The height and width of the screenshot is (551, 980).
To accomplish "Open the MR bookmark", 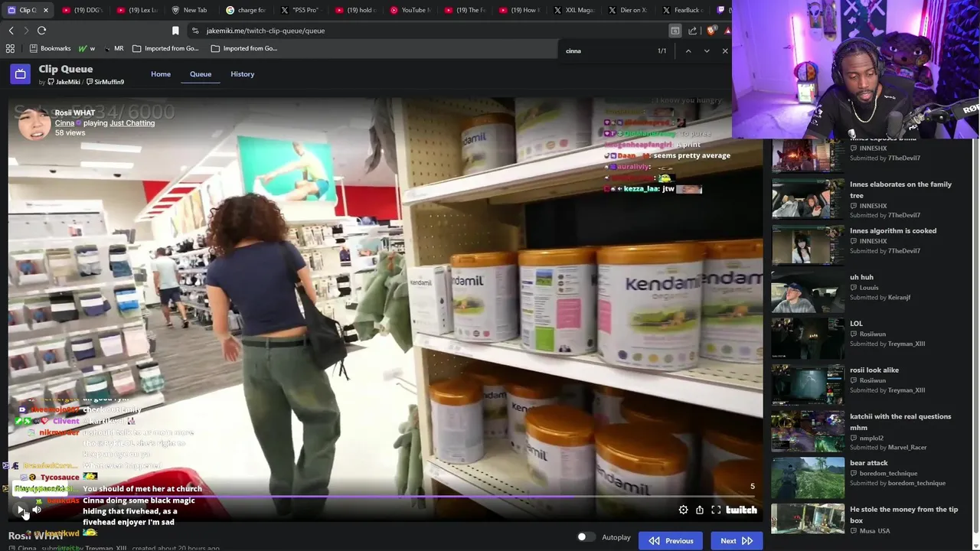I will (114, 48).
